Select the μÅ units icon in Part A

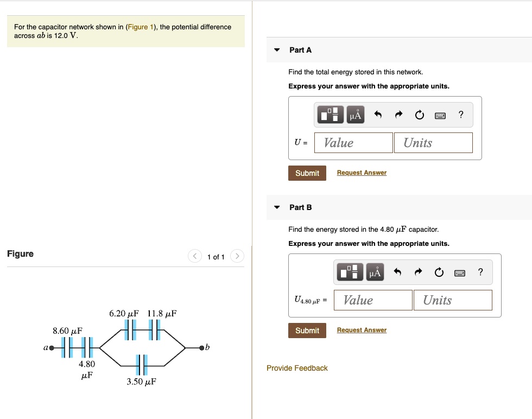(356, 115)
